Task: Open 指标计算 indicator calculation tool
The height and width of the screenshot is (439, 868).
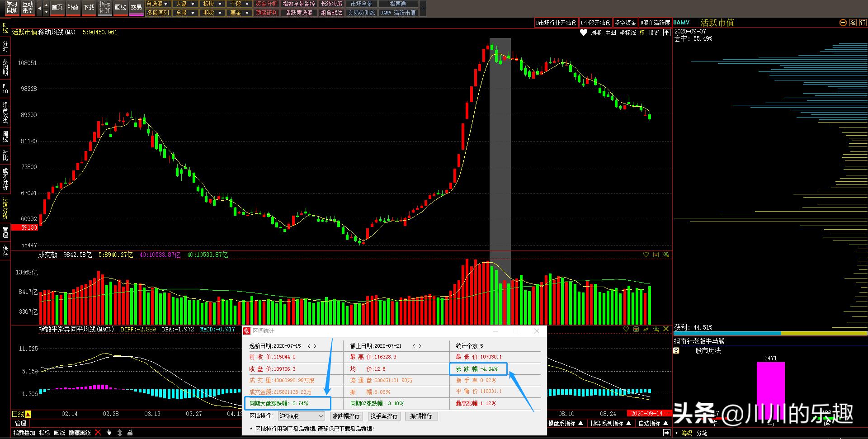Action: (104, 6)
